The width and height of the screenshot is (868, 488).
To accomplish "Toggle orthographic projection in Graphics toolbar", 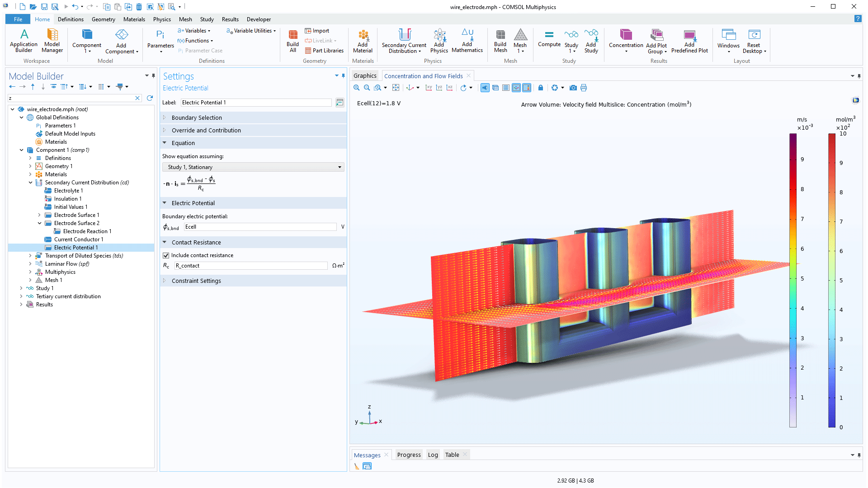I will (x=495, y=87).
